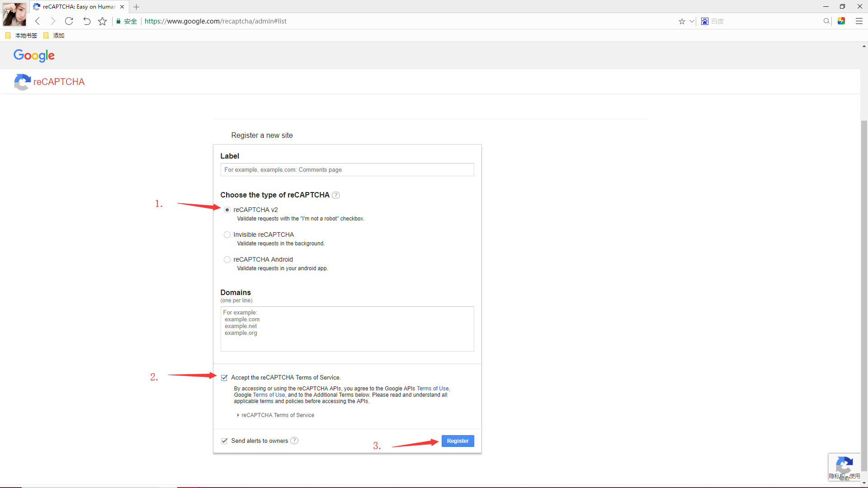868x488 pixels.
Task: Toggle Accept reCAPTCHA Terms of Service checkbox
Action: (224, 378)
